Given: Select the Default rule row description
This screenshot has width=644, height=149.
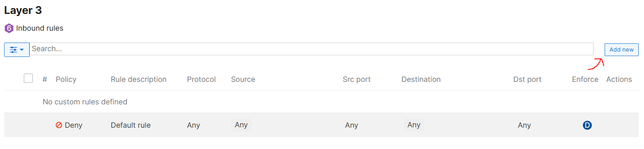Looking at the screenshot, I should click(x=131, y=125).
